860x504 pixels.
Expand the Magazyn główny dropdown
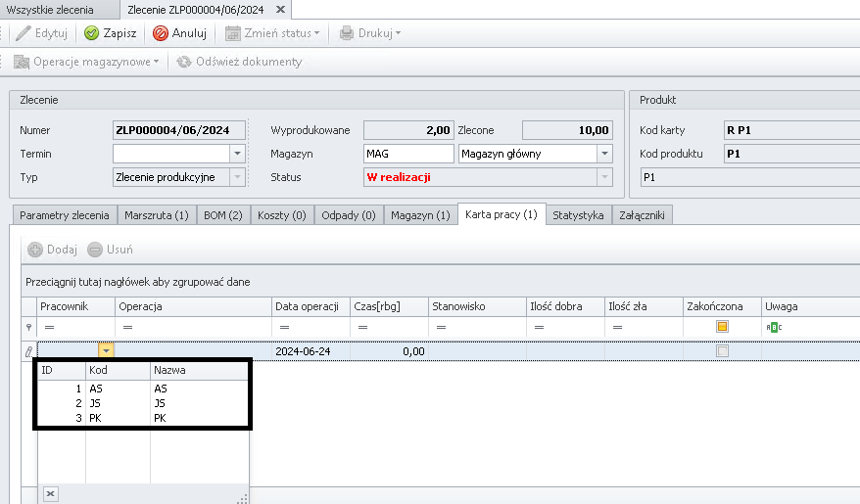tap(604, 154)
